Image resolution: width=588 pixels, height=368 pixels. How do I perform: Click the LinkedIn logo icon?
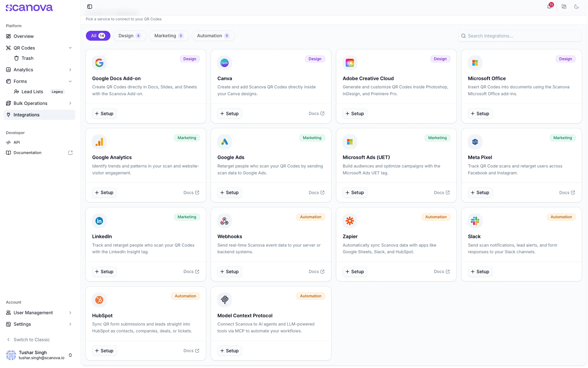tap(99, 221)
